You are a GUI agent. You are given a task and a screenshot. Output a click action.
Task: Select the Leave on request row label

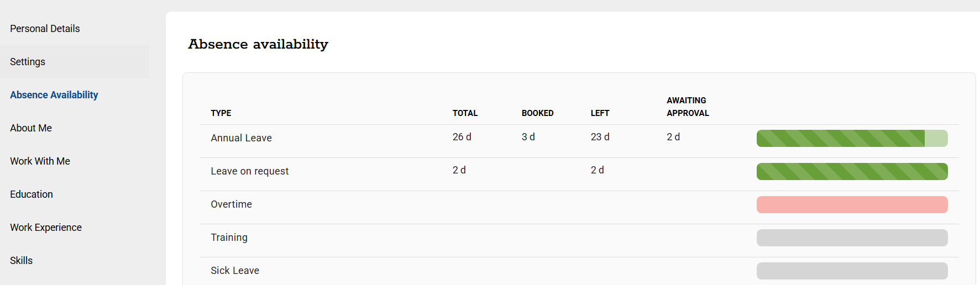pos(249,171)
